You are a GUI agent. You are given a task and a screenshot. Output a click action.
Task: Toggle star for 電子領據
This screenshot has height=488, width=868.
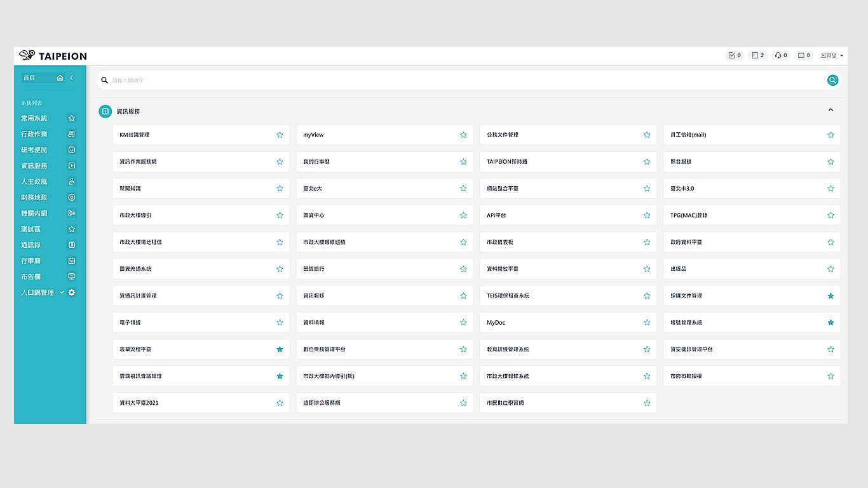click(280, 322)
